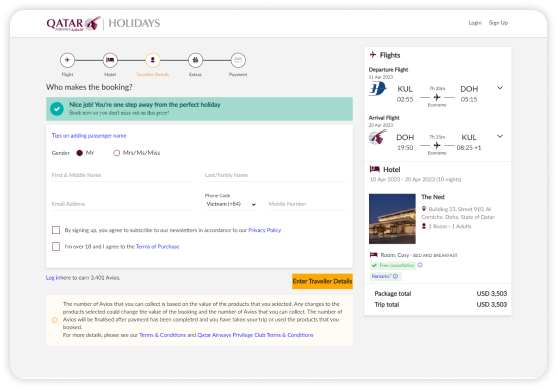This screenshot has width=557, height=389.
Task: Click the Remarks link under room
Action: [381, 276]
